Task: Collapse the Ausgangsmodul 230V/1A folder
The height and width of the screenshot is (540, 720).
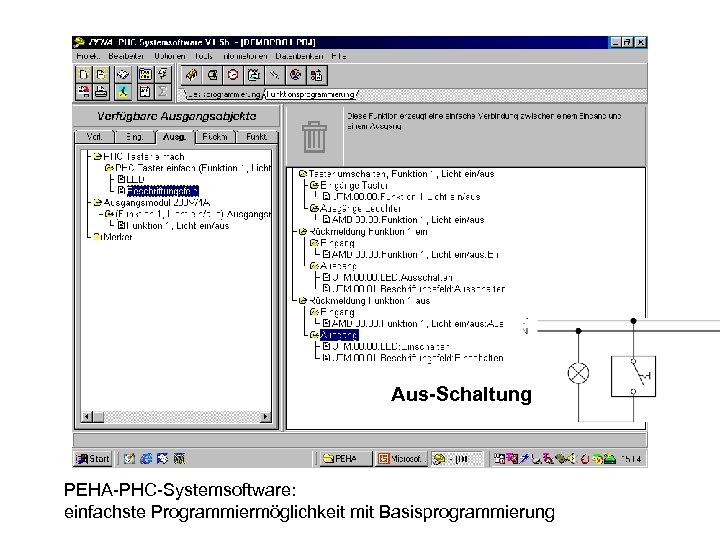Action: (97, 202)
